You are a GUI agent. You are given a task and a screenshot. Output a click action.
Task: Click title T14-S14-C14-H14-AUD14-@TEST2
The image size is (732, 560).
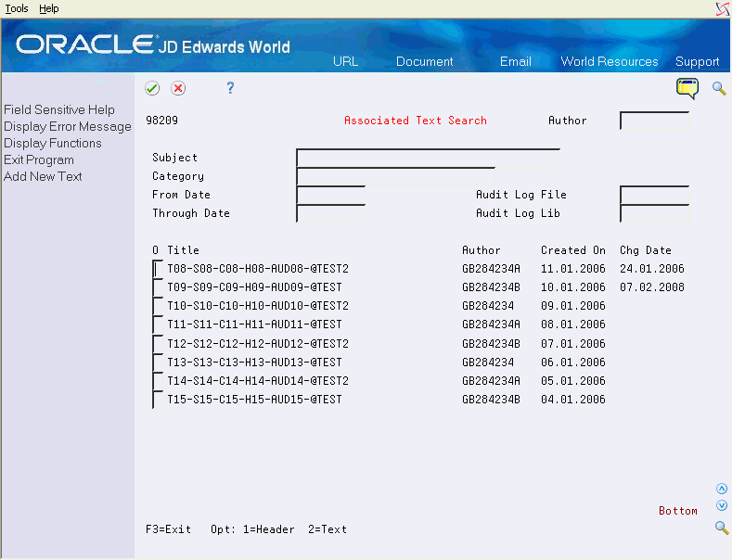tap(258, 381)
